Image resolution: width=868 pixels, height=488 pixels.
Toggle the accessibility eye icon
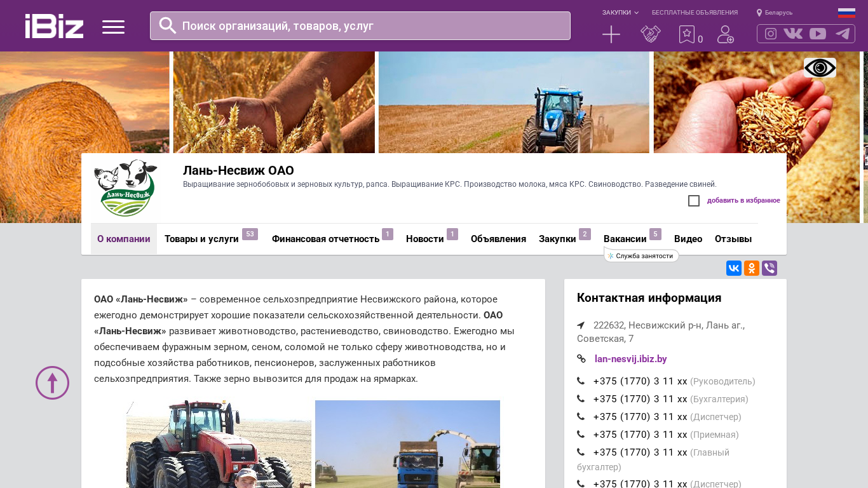coord(820,67)
